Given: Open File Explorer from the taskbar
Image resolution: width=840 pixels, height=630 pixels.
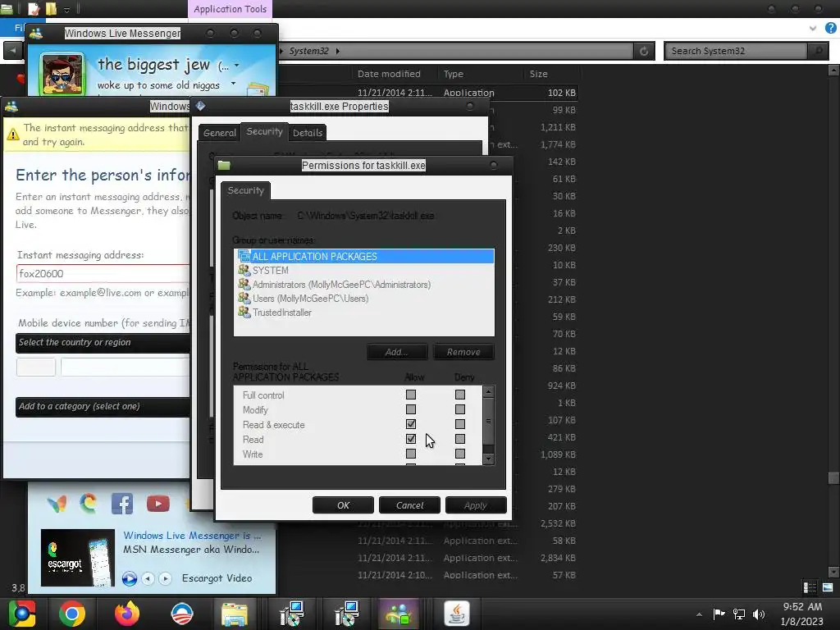Looking at the screenshot, I should point(235,614).
